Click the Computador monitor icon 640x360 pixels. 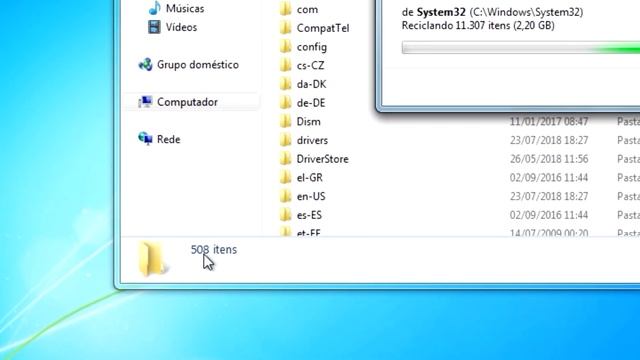145,102
